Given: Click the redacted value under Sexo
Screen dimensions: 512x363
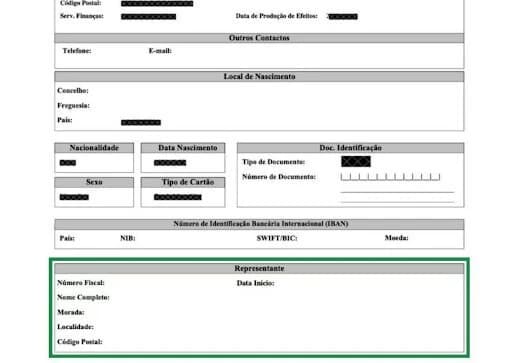Looking at the screenshot, I should (74, 197).
